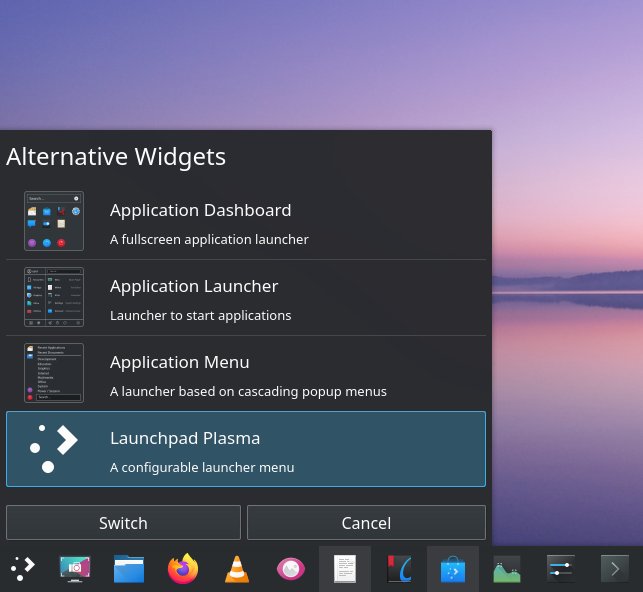This screenshot has width=643, height=592.
Task: Open the Plasma launcher icon in the panel
Action: (22, 569)
